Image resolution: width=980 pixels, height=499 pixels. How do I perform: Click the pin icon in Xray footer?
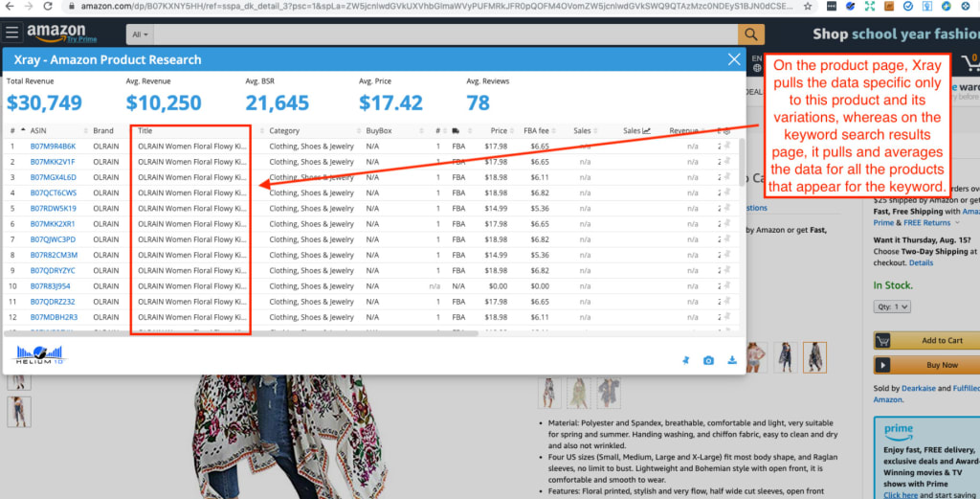tap(685, 360)
